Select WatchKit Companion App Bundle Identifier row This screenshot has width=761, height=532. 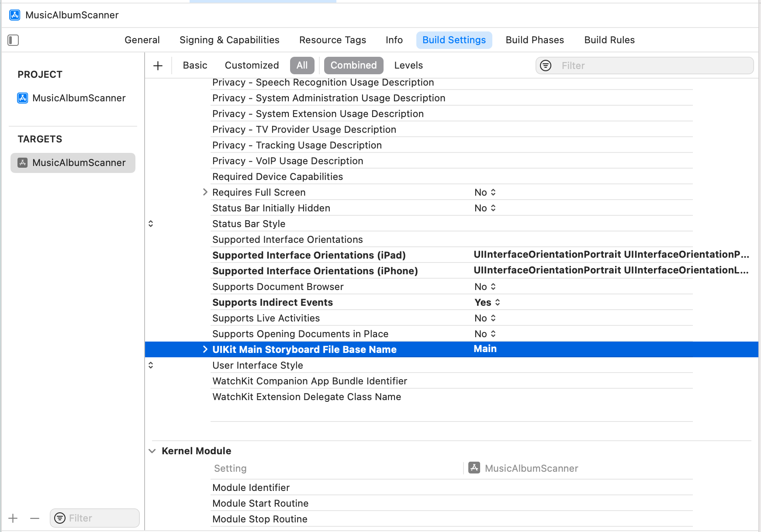click(452, 381)
